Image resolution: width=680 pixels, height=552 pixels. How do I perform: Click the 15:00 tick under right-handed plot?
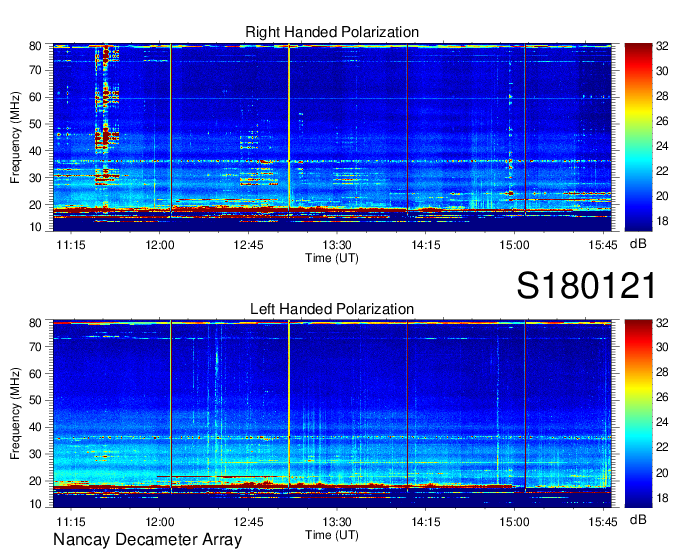[514, 245]
